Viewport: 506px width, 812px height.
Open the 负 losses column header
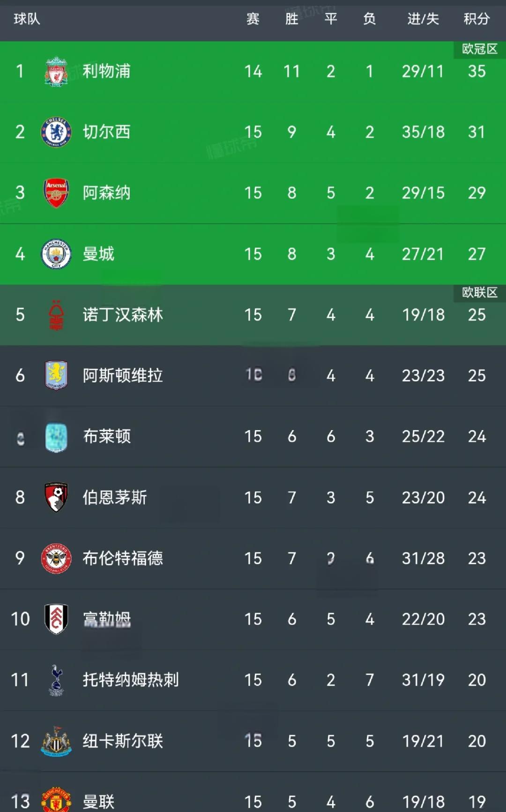[369, 20]
